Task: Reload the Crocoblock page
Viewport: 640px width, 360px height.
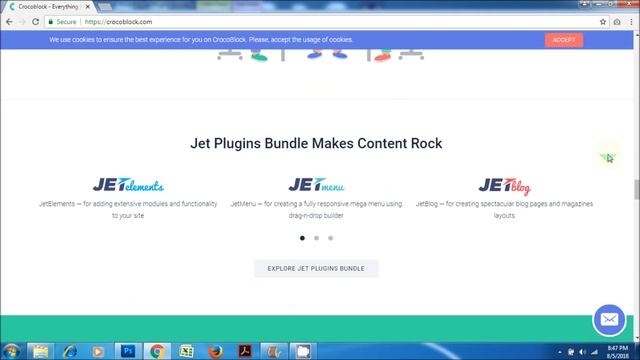Action: coord(36,22)
